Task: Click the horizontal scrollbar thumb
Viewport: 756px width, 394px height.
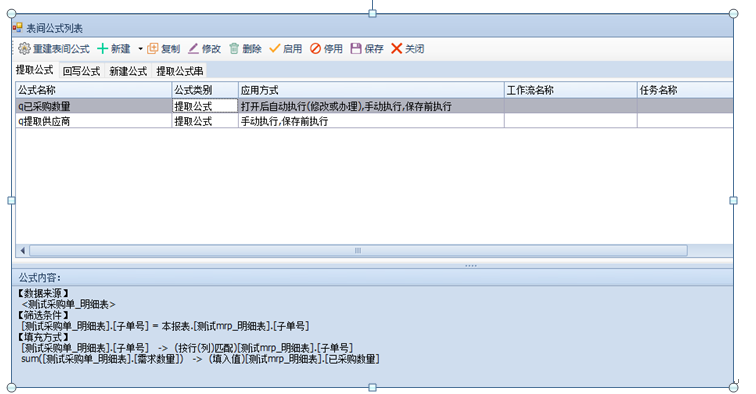Action: point(358,250)
